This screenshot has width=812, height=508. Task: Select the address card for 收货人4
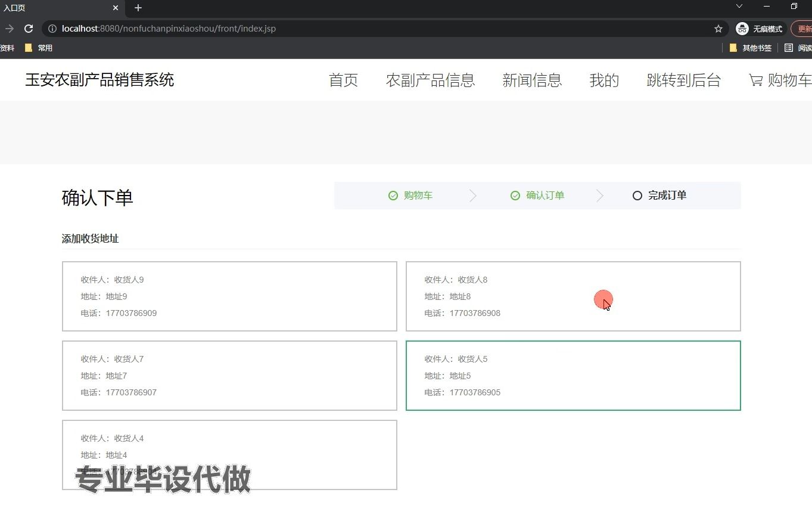coord(229,455)
